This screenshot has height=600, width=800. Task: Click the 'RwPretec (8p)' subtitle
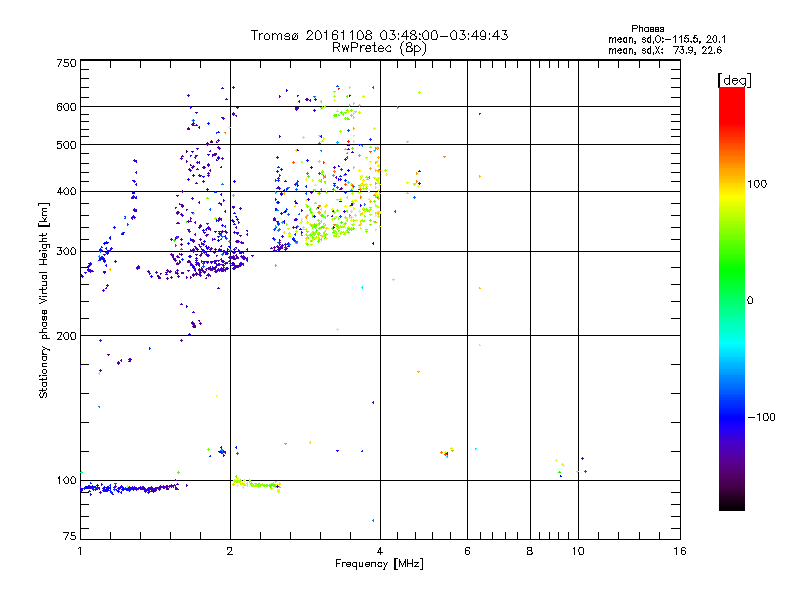379,48
